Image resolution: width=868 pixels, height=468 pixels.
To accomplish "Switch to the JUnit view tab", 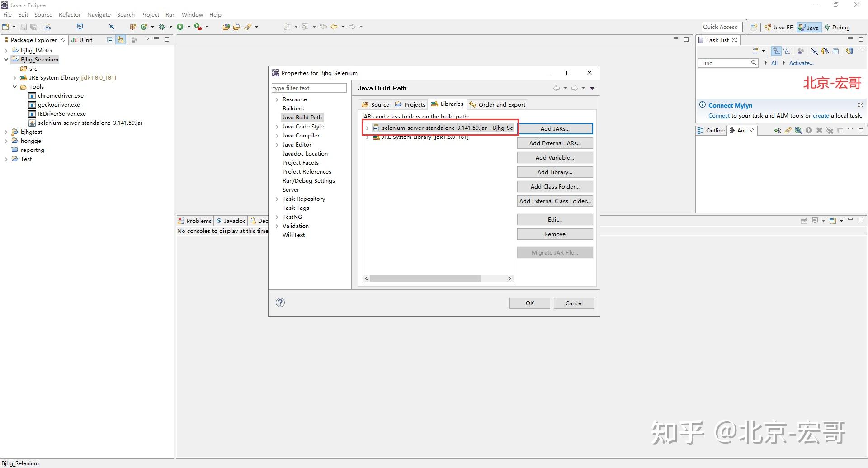I will pyautogui.click(x=82, y=40).
